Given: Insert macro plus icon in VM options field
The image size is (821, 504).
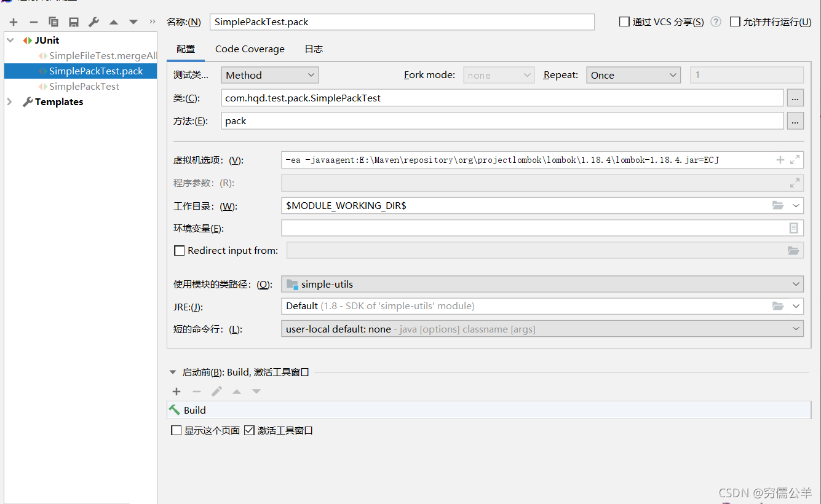Looking at the screenshot, I should [780, 160].
